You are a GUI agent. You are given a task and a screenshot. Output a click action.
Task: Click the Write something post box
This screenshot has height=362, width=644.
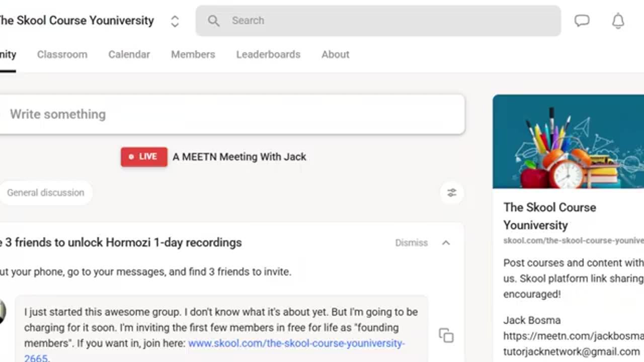(x=231, y=114)
